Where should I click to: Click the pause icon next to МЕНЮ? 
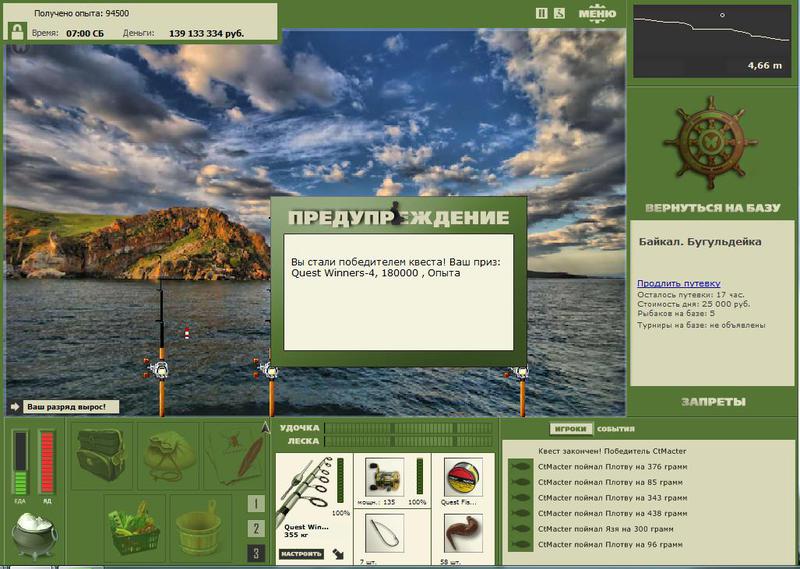pos(542,14)
